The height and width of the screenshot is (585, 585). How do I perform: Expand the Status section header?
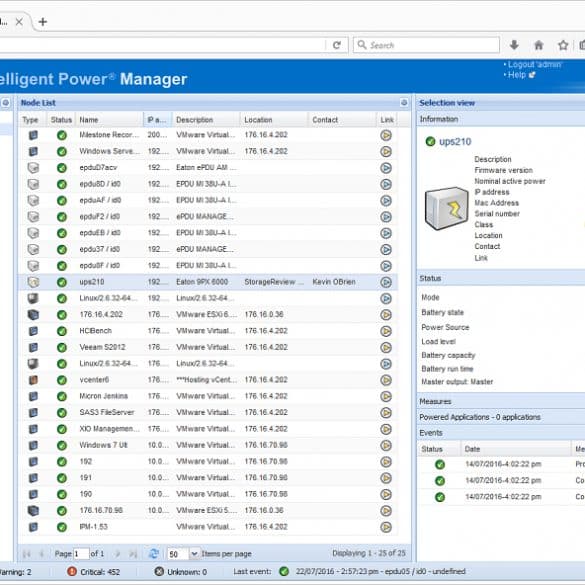coord(501,278)
